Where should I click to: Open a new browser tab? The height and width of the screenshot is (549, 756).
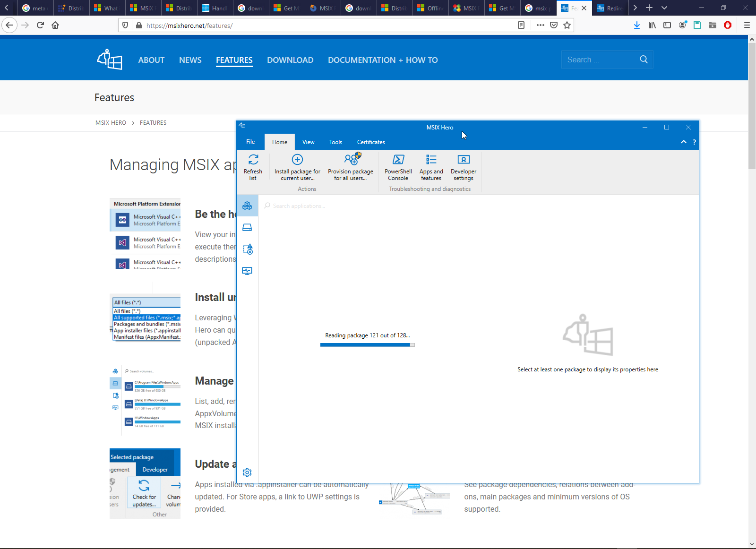[649, 8]
